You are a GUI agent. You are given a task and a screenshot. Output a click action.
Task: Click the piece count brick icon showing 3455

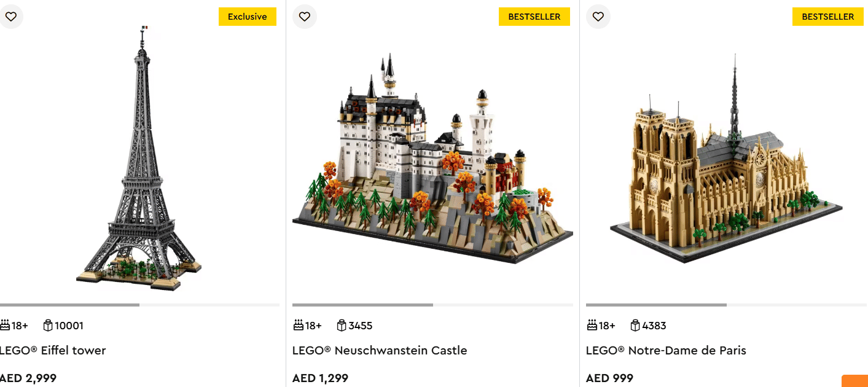(342, 326)
